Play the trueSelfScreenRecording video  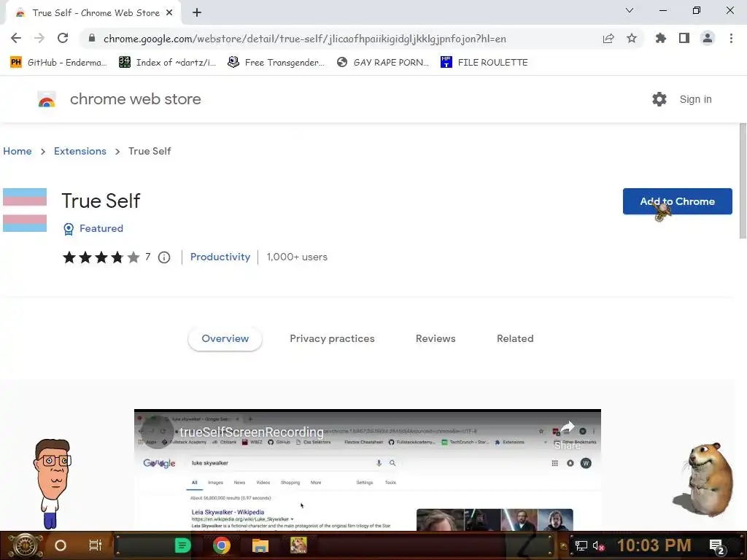pos(368,470)
